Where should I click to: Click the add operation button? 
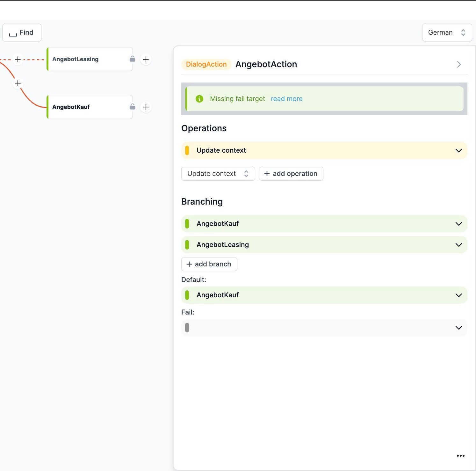tap(291, 174)
